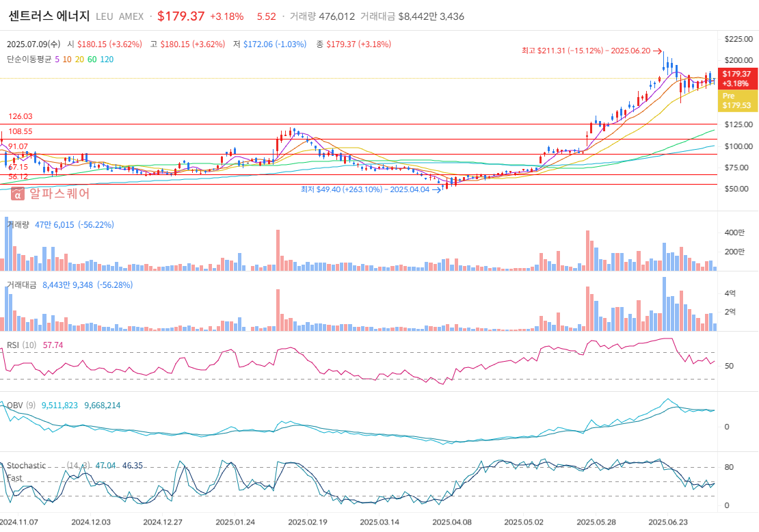Click the Stochastic value 46.35
Image resolution: width=759 pixels, height=532 pixels.
pyautogui.click(x=132, y=466)
